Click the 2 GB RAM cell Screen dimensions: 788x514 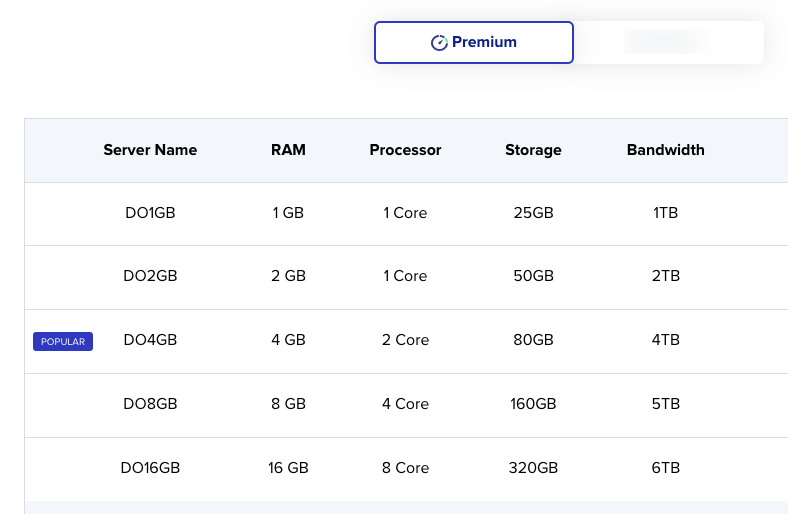[x=288, y=276]
